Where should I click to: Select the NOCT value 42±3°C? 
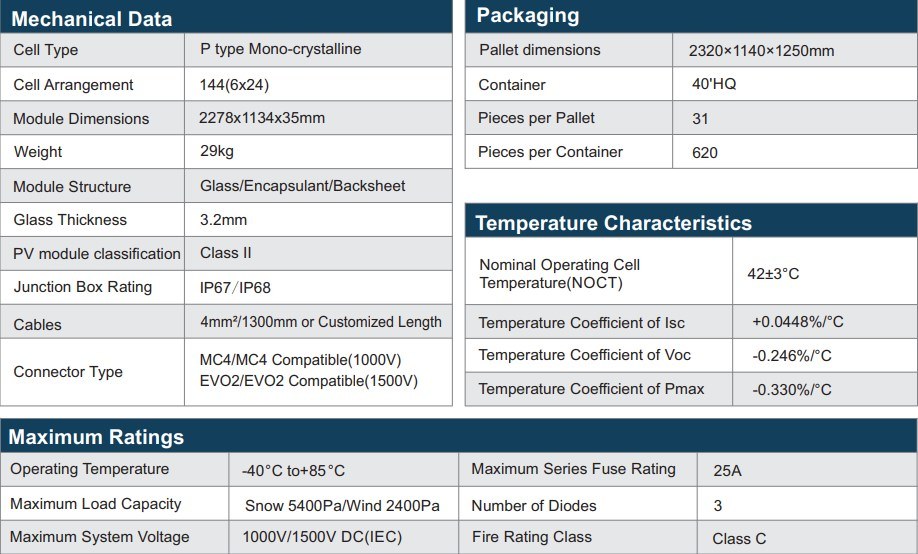pos(775,273)
